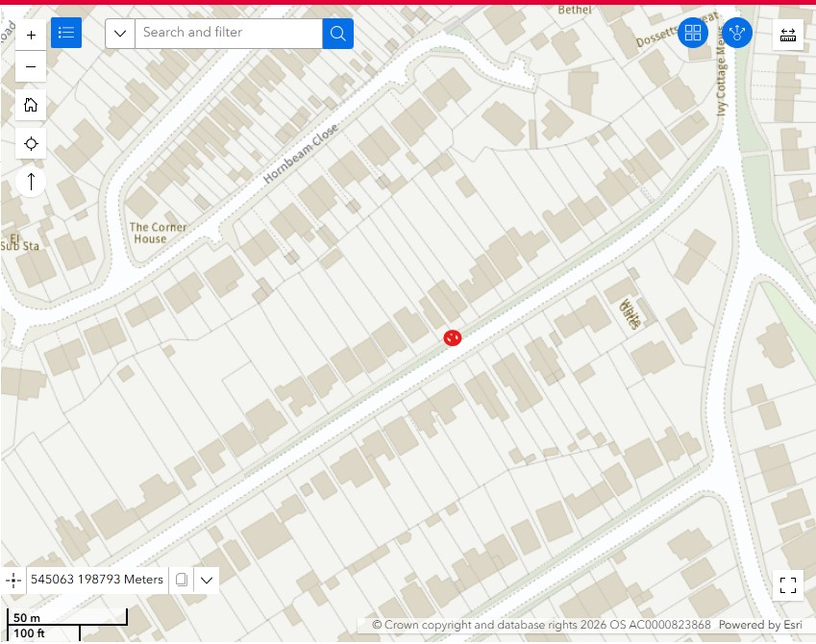Click the 50 m scale bar

pyautogui.click(x=67, y=617)
